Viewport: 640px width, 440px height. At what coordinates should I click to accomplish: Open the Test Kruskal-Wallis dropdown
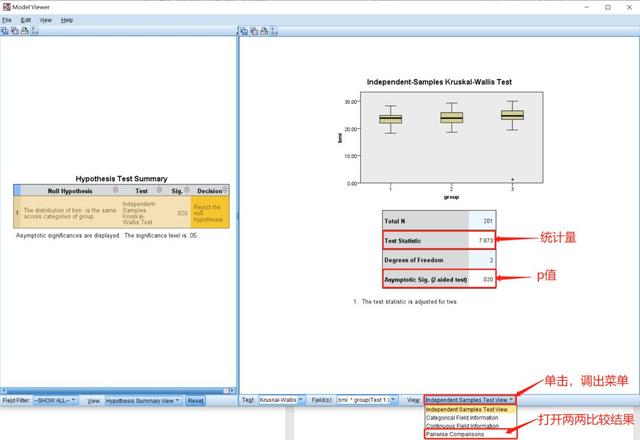[281, 400]
